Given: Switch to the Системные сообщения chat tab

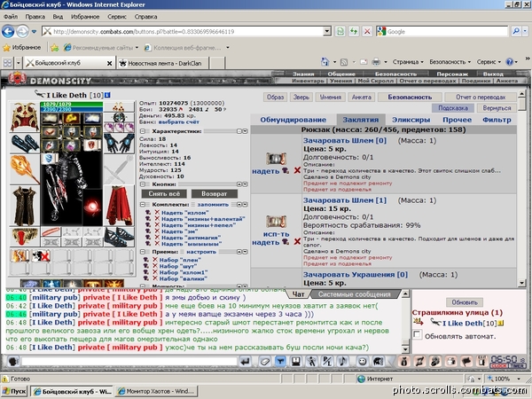Looking at the screenshot, I should tap(354, 294).
